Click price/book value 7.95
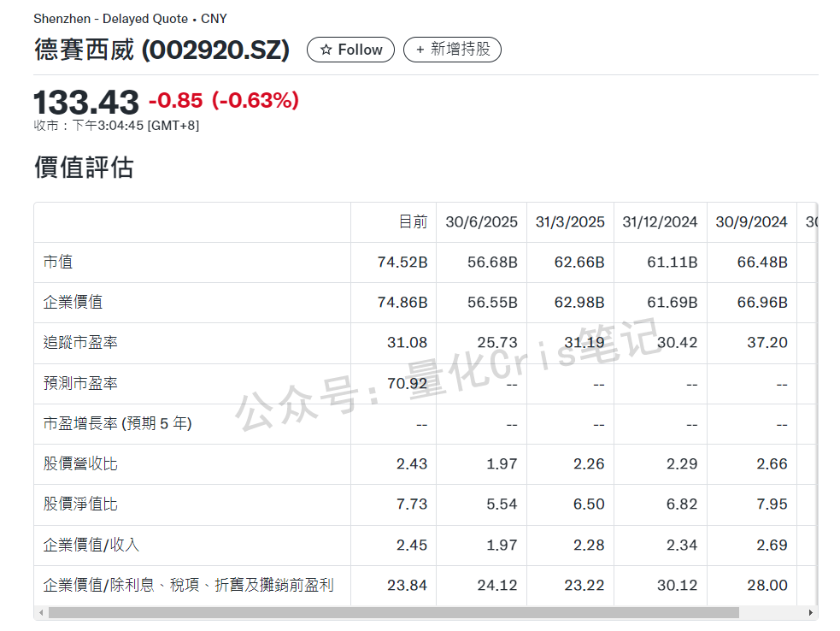 tap(772, 504)
